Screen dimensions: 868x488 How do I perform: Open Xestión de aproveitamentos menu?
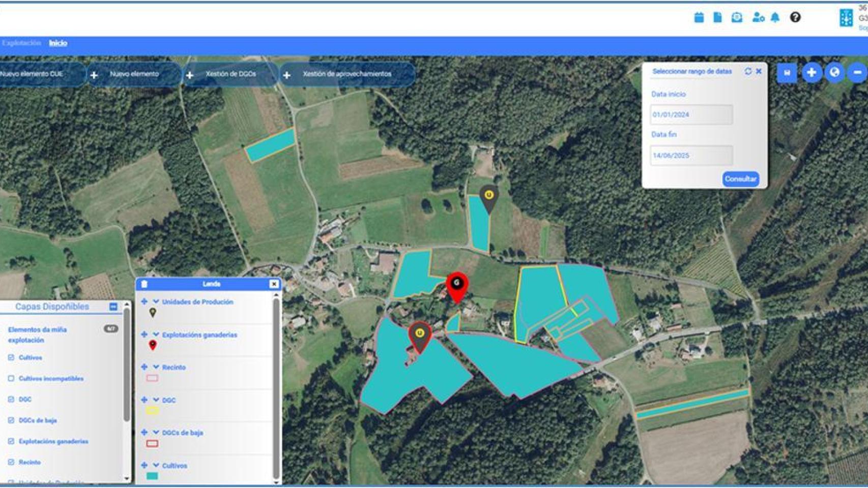coord(346,74)
